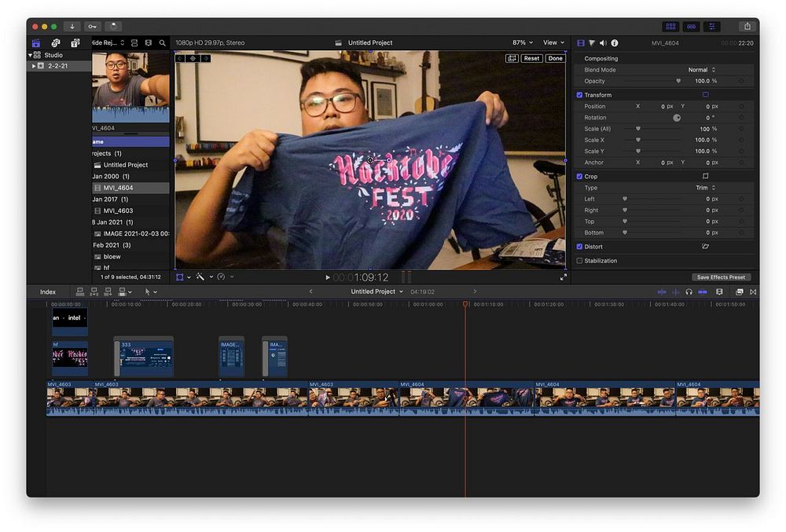Toggle the Distort checkbox
Viewport: 786px width, 532px height.
(580, 247)
